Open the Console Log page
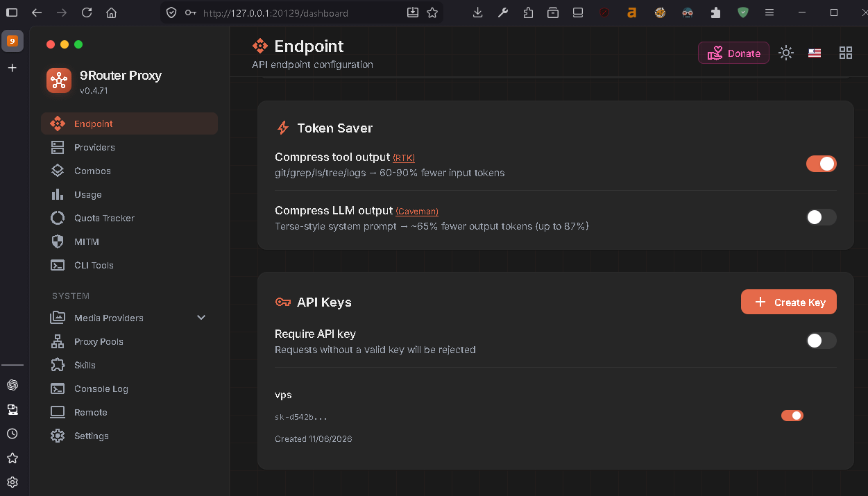868x496 pixels. click(130, 388)
